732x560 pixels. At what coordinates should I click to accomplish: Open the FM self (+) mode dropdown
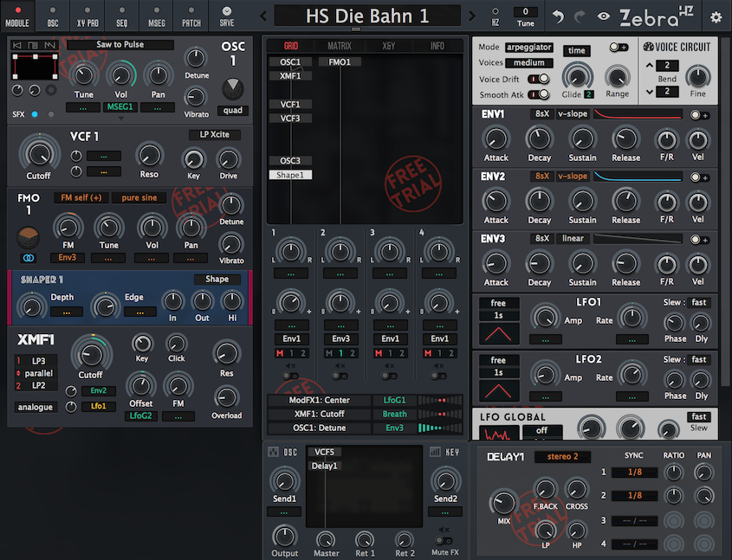pyautogui.click(x=81, y=198)
